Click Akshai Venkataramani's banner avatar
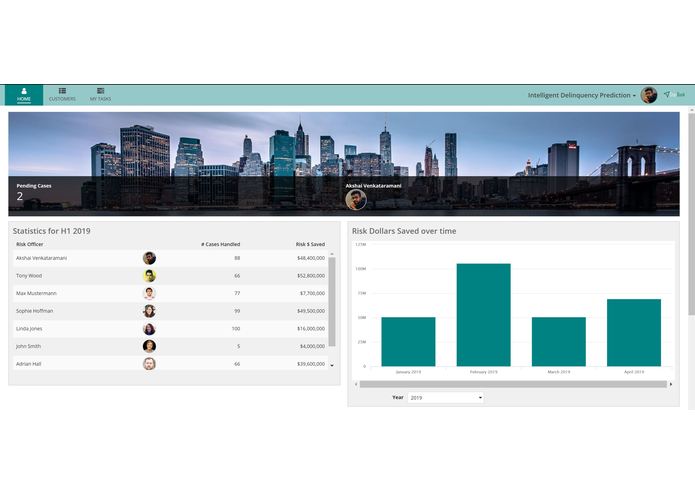Viewport: 695px width, 494px height. tap(356, 200)
